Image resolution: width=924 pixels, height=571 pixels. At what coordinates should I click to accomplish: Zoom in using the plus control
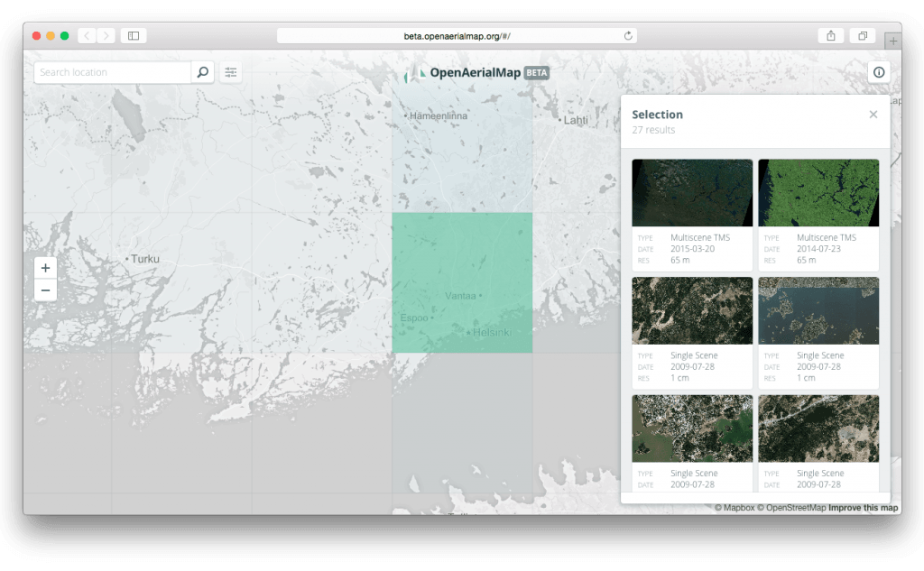pos(45,267)
